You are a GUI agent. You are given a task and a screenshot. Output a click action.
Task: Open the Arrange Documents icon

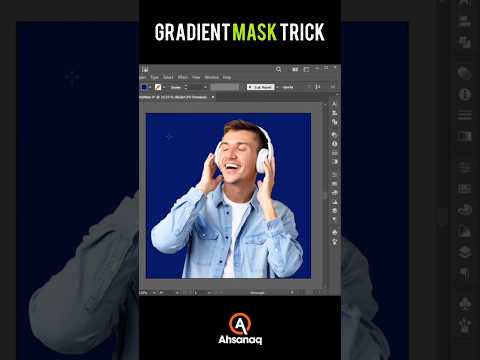295,69
